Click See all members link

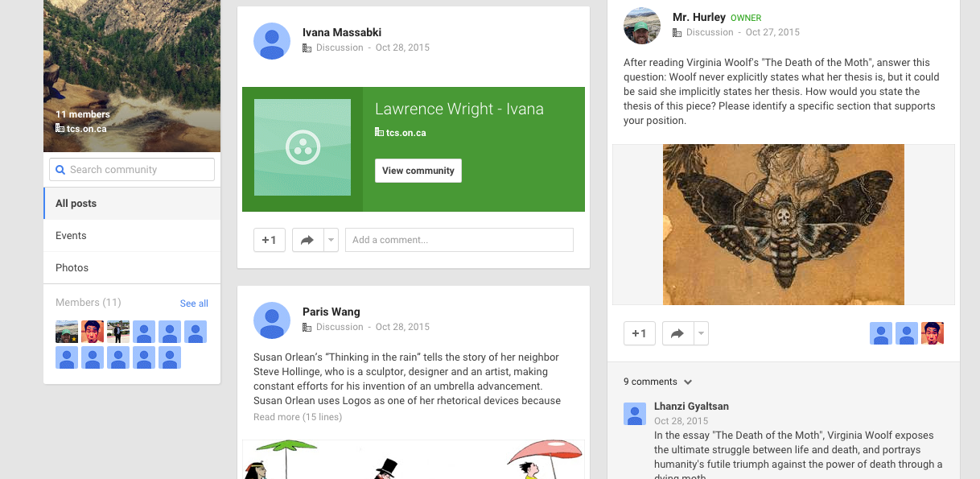[194, 304]
